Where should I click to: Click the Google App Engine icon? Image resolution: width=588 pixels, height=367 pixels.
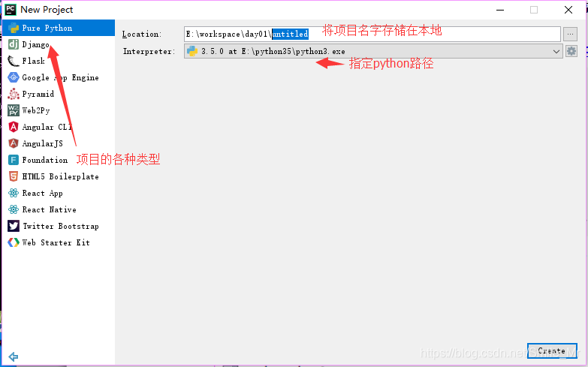(14, 77)
